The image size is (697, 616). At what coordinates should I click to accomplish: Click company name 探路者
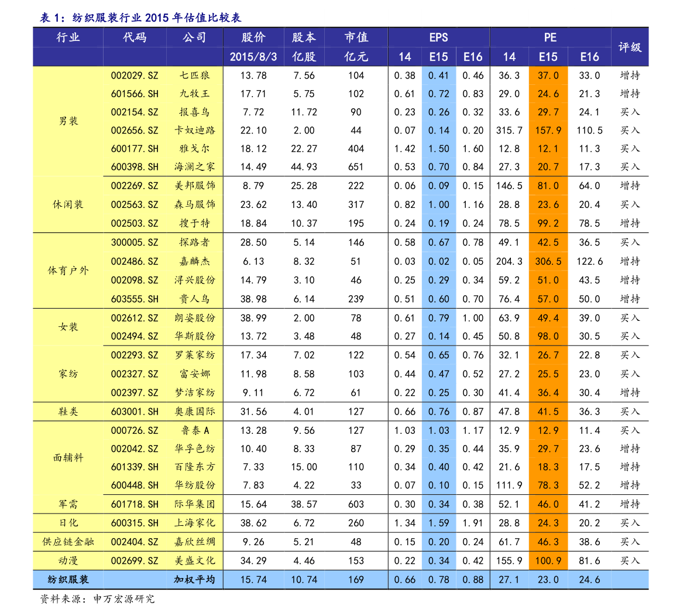[x=195, y=242]
